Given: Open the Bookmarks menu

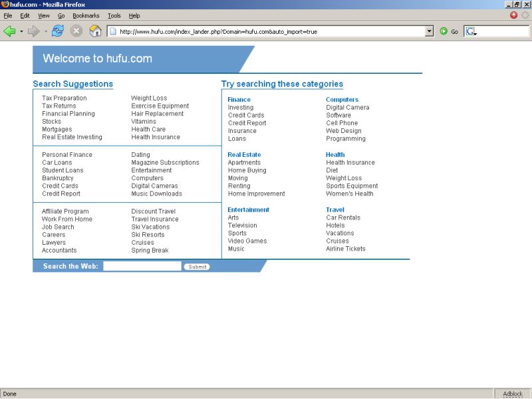Looking at the screenshot, I should click(x=86, y=15).
